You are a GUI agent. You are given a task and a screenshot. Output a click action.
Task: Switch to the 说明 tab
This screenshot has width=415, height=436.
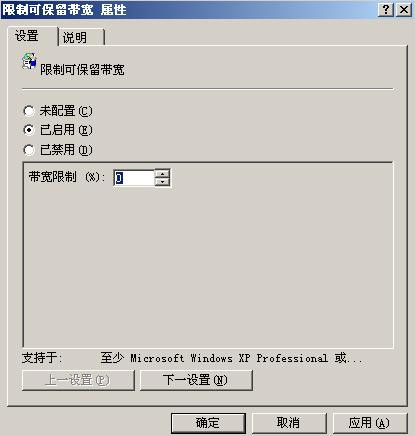pyautogui.click(x=81, y=37)
